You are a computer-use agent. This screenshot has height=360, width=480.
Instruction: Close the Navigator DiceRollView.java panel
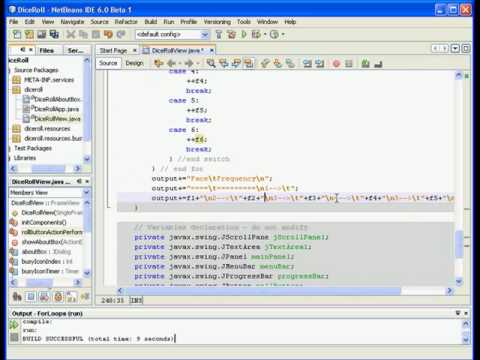click(87, 181)
